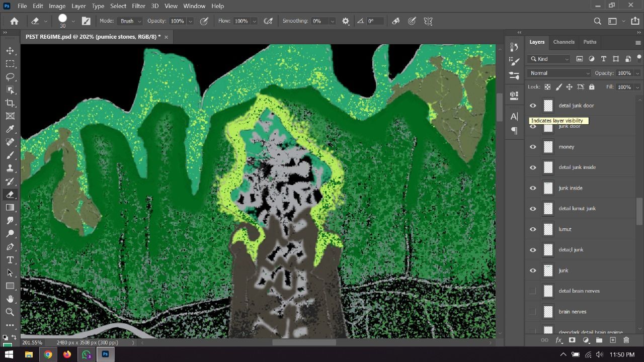Open the Image menu
Screen dimensions: 644x362
[x=57, y=6]
